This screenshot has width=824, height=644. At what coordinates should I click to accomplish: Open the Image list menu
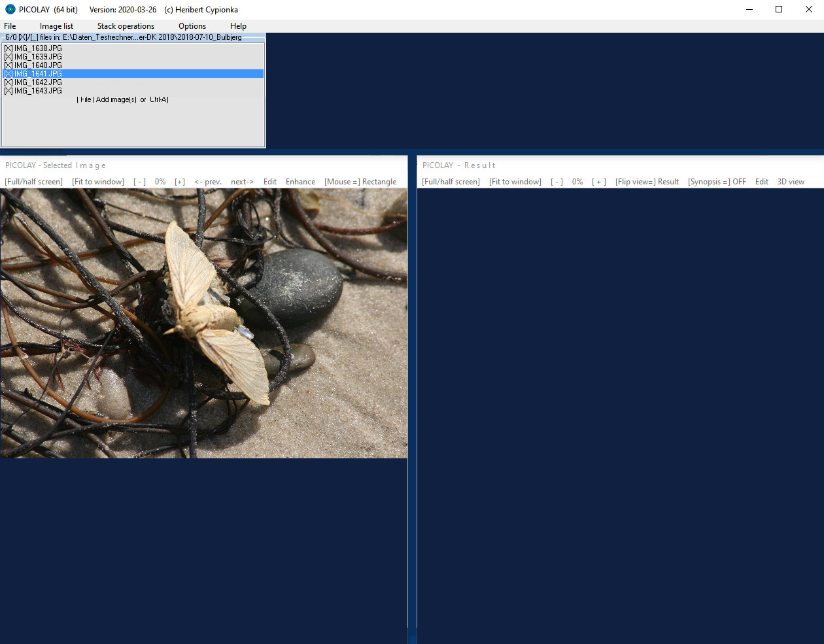tap(56, 26)
